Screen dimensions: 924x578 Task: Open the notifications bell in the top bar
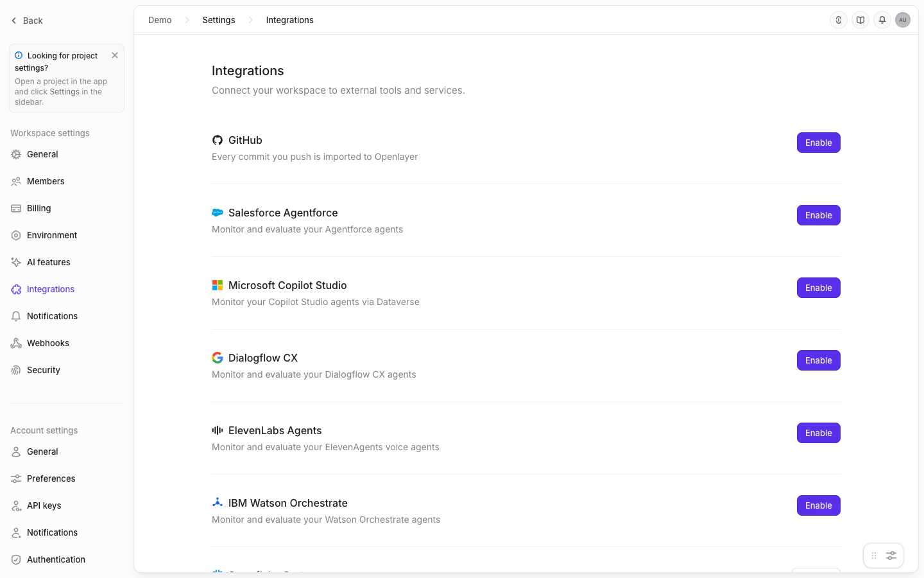pyautogui.click(x=882, y=20)
